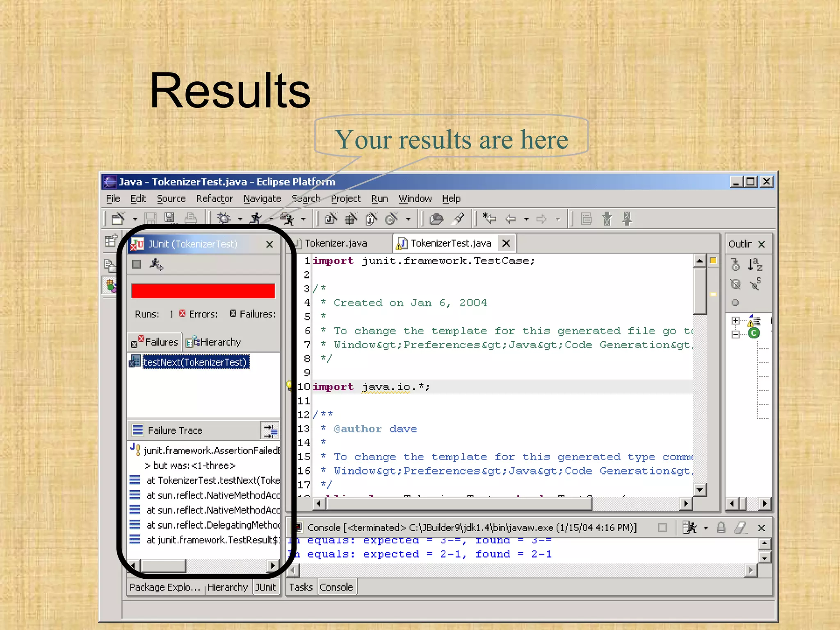The height and width of the screenshot is (630, 840).
Task: Click the New wizard toolbar icon
Action: click(x=118, y=219)
